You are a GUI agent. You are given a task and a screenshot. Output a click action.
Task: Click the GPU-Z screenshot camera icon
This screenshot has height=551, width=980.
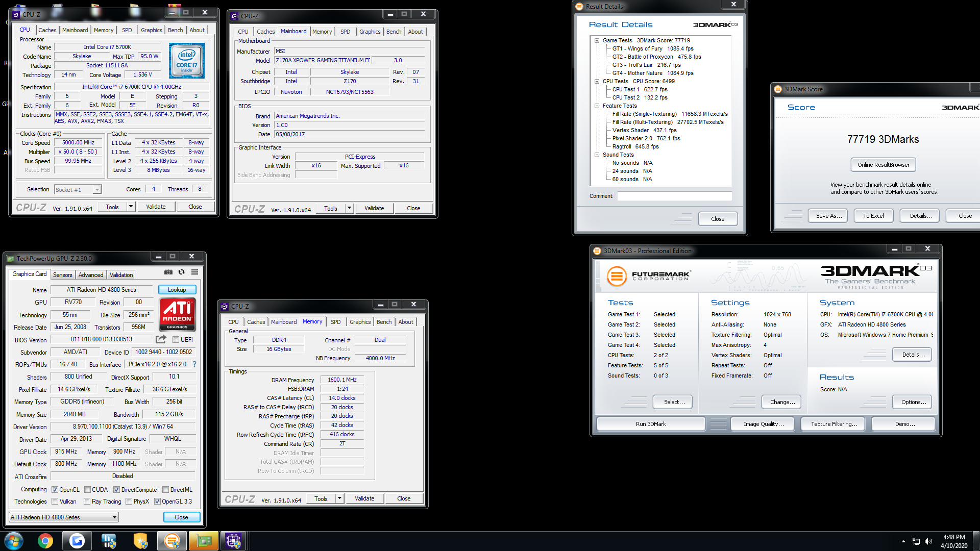coord(168,272)
